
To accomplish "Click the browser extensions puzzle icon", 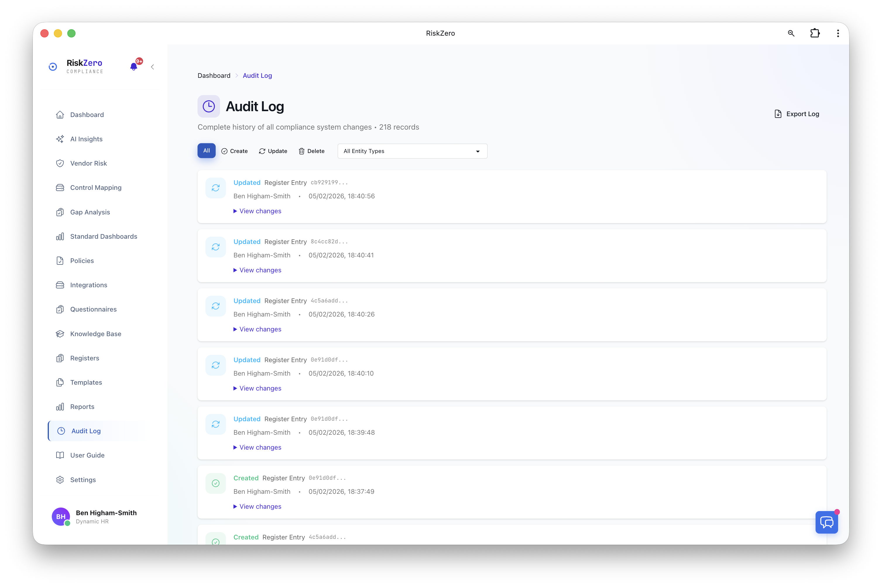I will [x=815, y=33].
